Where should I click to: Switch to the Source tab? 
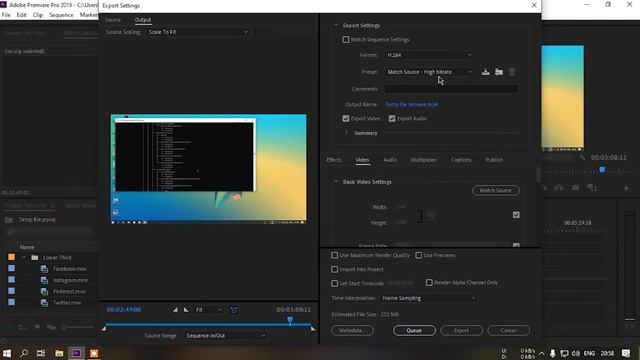pos(113,20)
